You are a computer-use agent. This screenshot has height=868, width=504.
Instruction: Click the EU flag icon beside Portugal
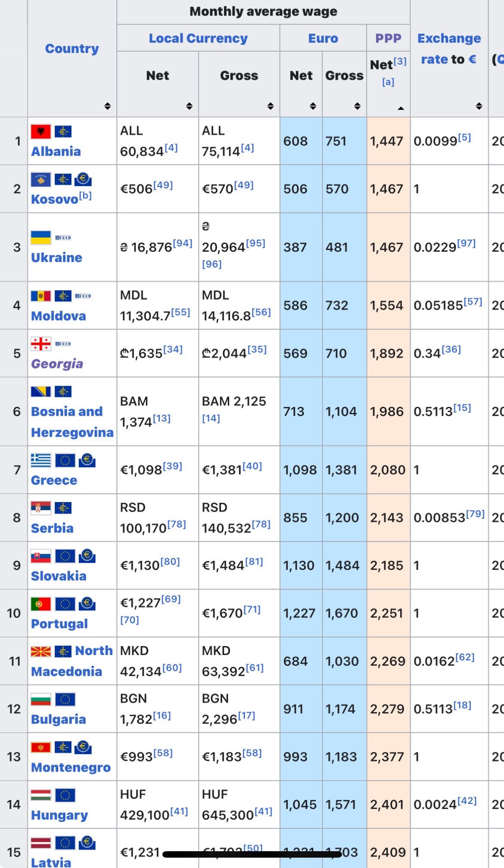click(65, 604)
